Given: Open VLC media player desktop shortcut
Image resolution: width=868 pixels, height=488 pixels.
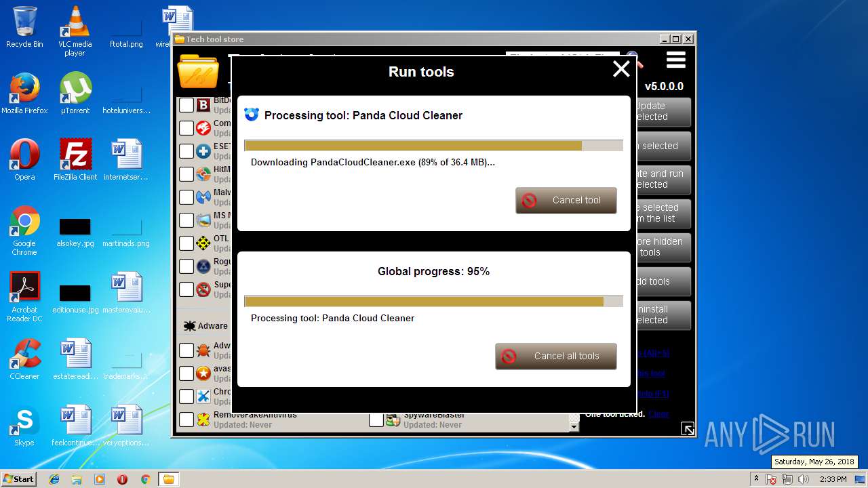Looking at the screenshot, I should 75,31.
